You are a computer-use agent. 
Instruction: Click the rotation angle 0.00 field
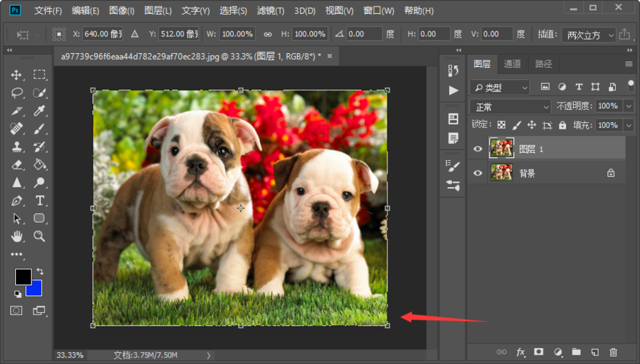pos(364,34)
